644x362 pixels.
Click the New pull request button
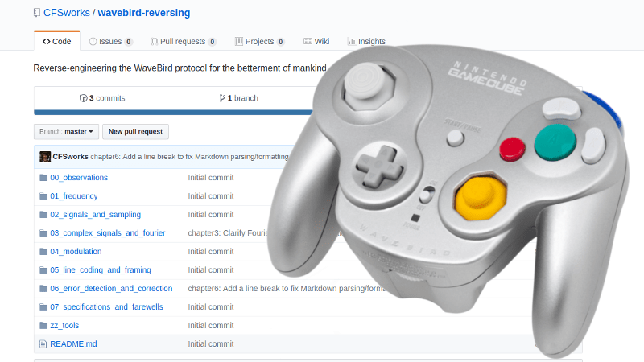(x=135, y=132)
